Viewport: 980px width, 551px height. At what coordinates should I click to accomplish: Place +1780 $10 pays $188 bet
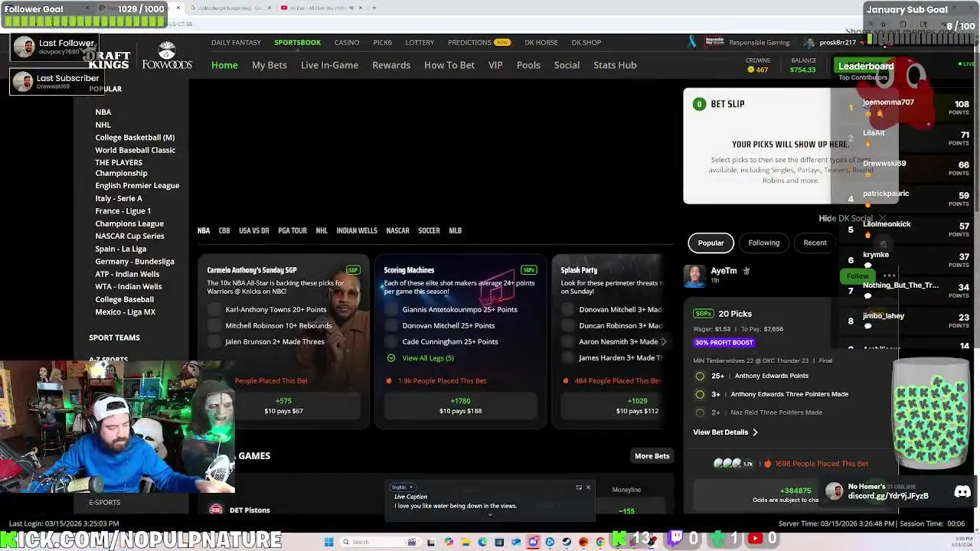(460, 406)
